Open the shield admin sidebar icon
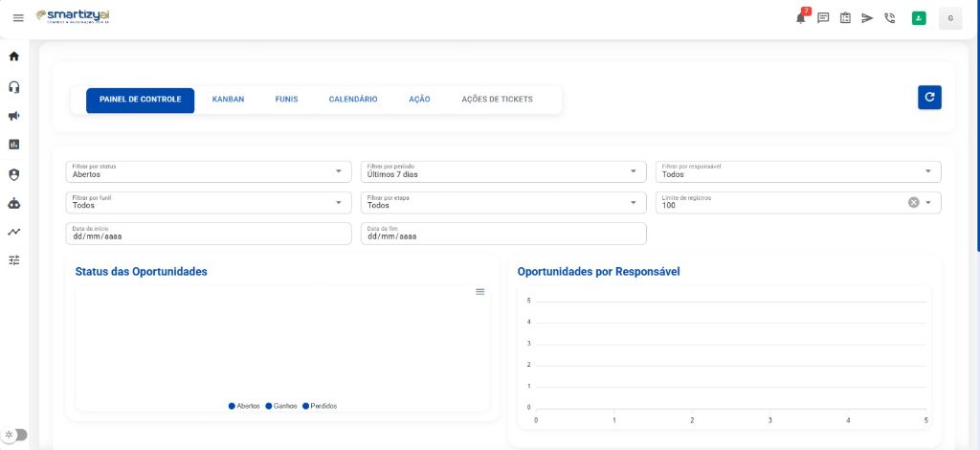 [13, 174]
